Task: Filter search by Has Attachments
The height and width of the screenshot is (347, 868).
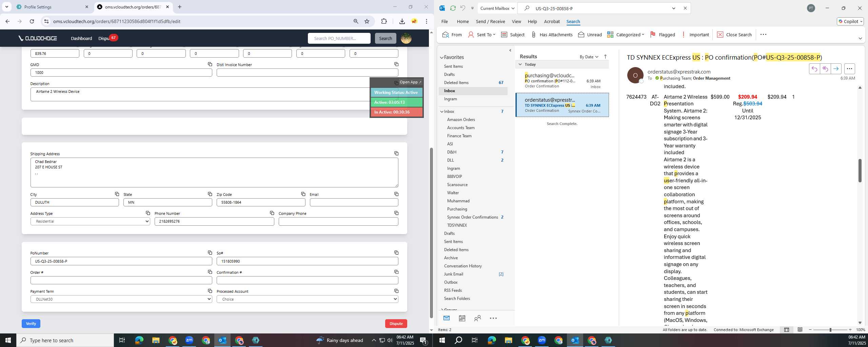Action: [552, 35]
